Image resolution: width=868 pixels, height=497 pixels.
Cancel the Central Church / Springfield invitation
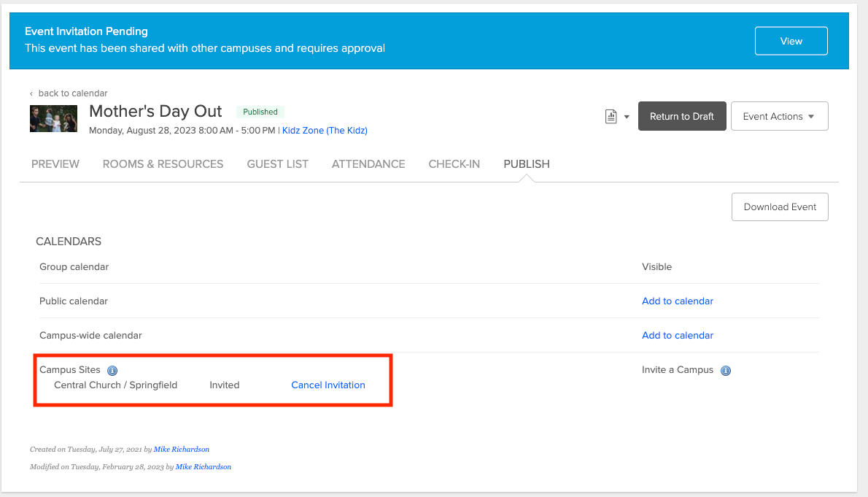(328, 385)
